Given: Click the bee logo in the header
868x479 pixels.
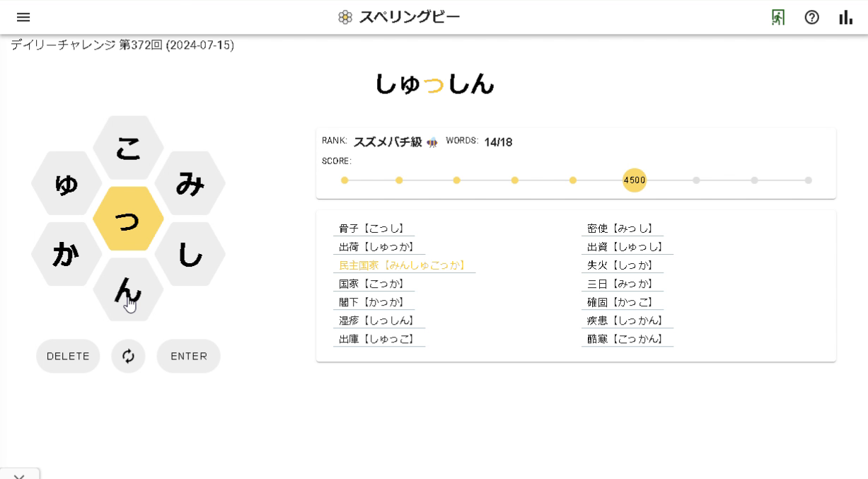Looking at the screenshot, I should [x=344, y=16].
